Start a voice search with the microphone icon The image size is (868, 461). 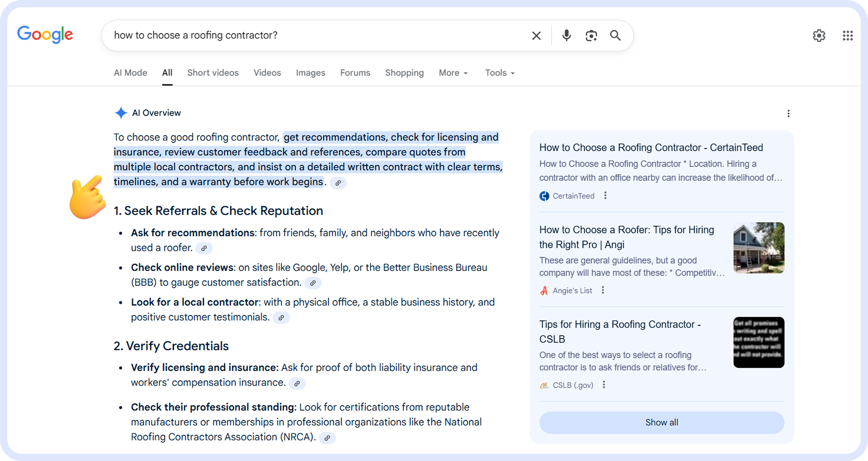566,35
